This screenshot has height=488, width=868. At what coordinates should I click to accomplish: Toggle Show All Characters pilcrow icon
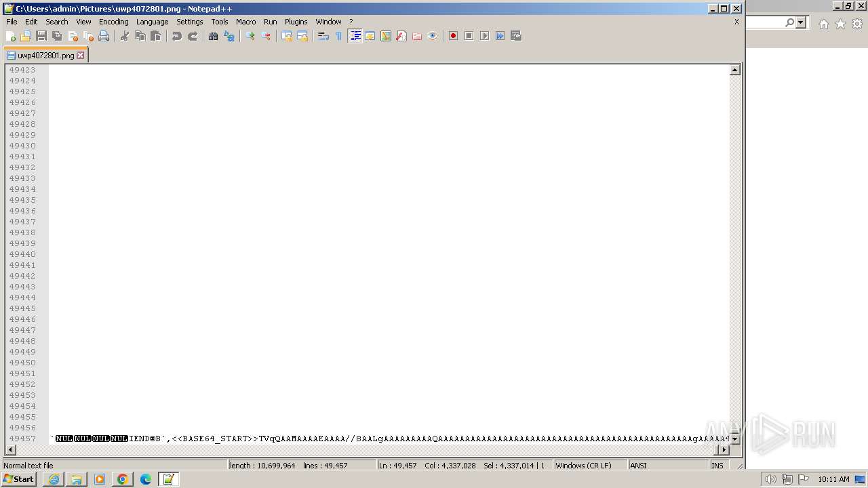click(339, 36)
